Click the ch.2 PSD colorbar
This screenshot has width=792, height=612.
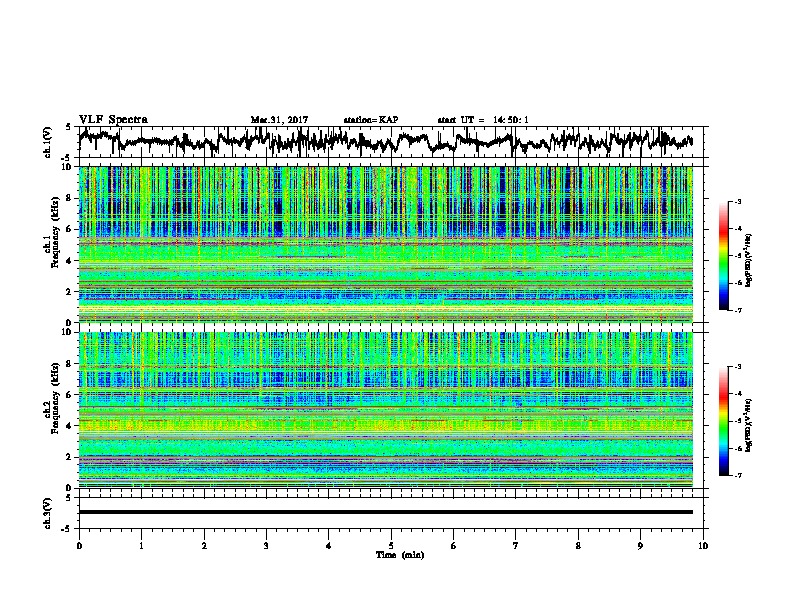(723, 421)
